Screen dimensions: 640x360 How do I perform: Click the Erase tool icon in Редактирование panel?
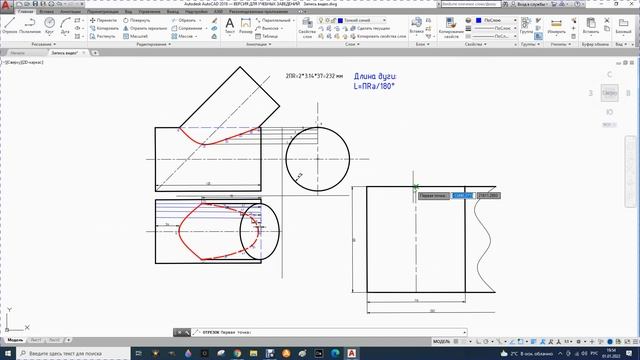(215, 20)
